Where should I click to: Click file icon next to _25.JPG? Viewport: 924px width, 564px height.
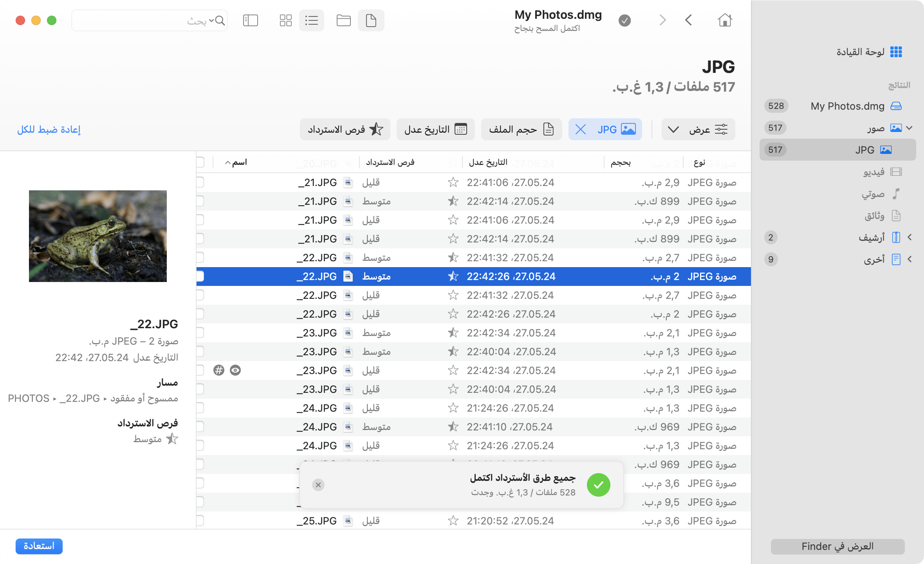[x=348, y=521]
